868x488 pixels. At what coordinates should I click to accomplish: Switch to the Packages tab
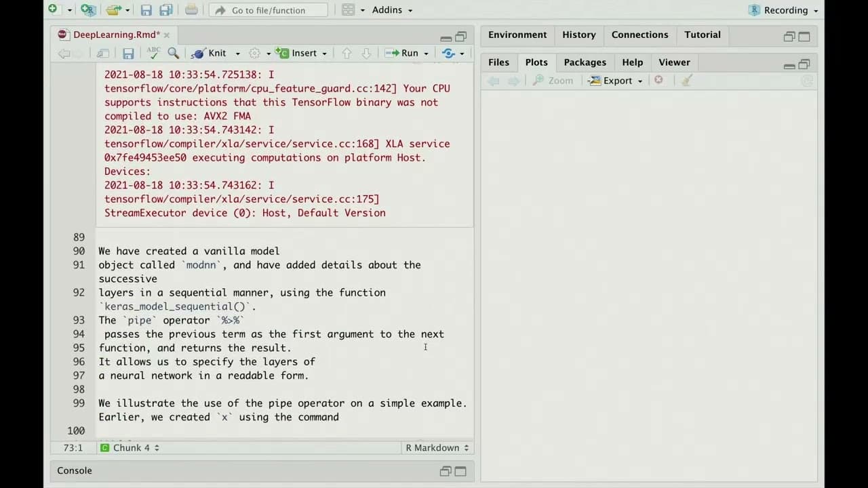point(585,62)
